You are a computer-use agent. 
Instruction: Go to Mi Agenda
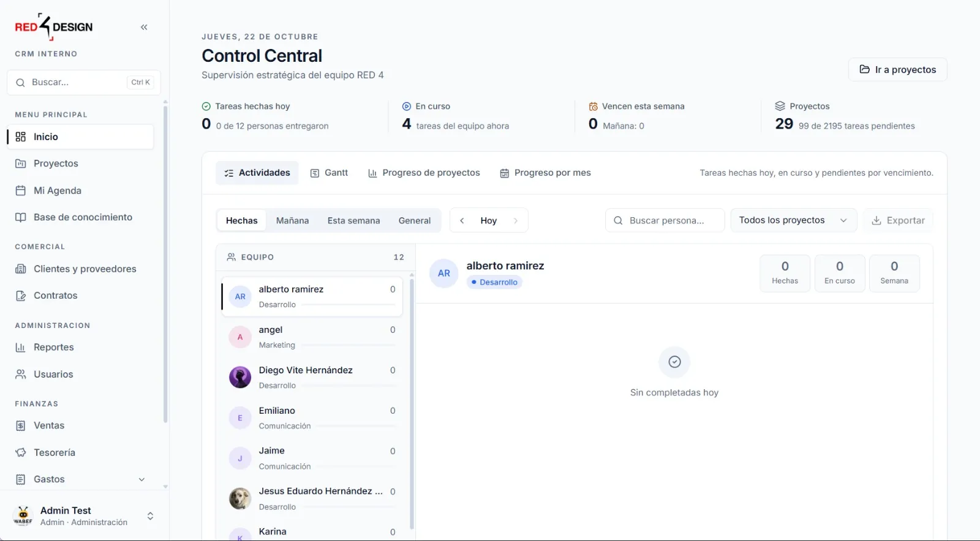(80, 190)
